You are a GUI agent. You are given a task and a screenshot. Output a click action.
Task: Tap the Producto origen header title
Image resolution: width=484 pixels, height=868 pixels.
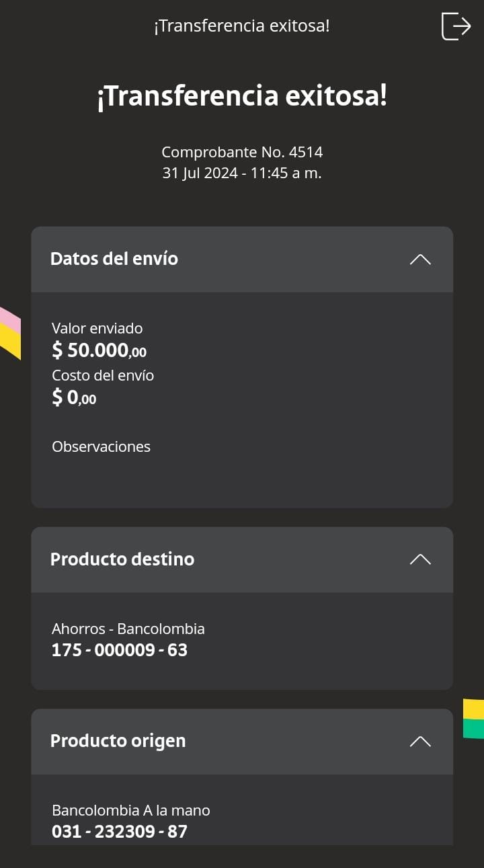pyautogui.click(x=118, y=741)
